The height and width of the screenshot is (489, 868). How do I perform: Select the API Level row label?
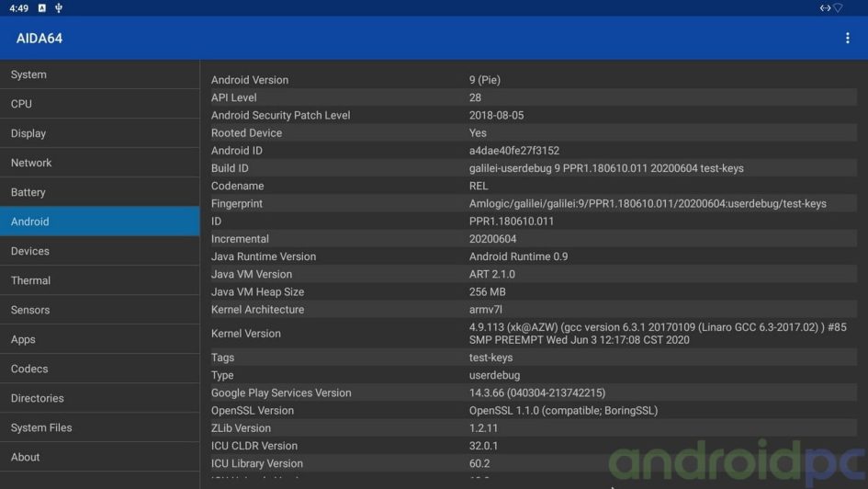click(x=233, y=97)
